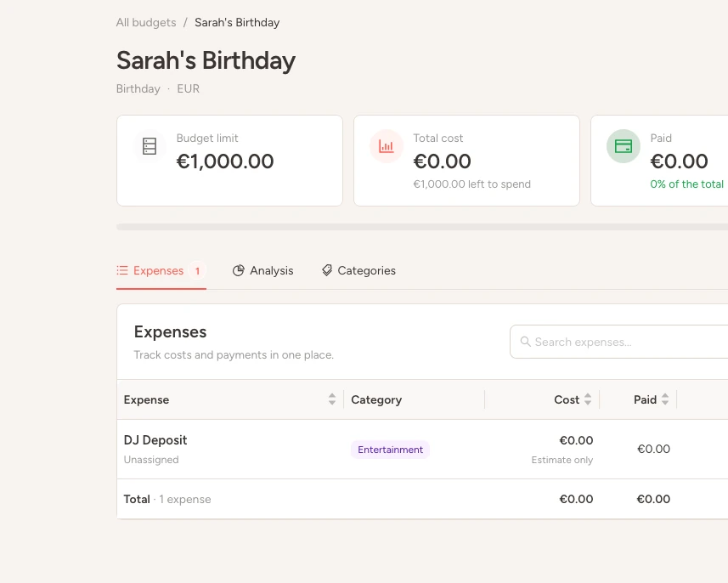Open the DJ Deposit expense

(x=155, y=440)
